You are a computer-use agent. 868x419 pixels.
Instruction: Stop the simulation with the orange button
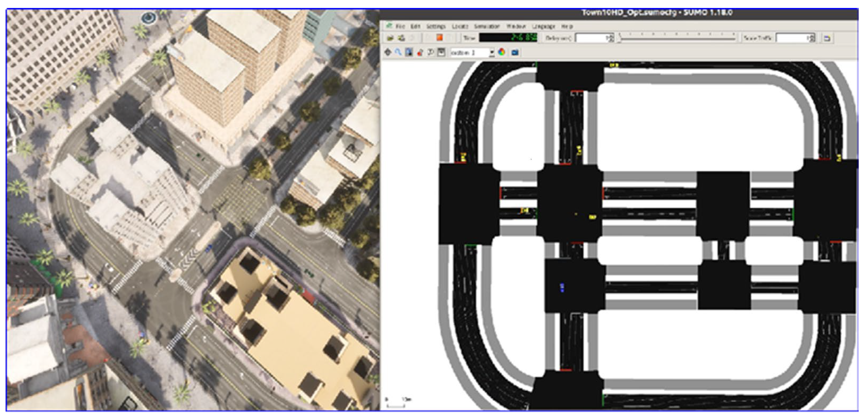click(x=439, y=38)
